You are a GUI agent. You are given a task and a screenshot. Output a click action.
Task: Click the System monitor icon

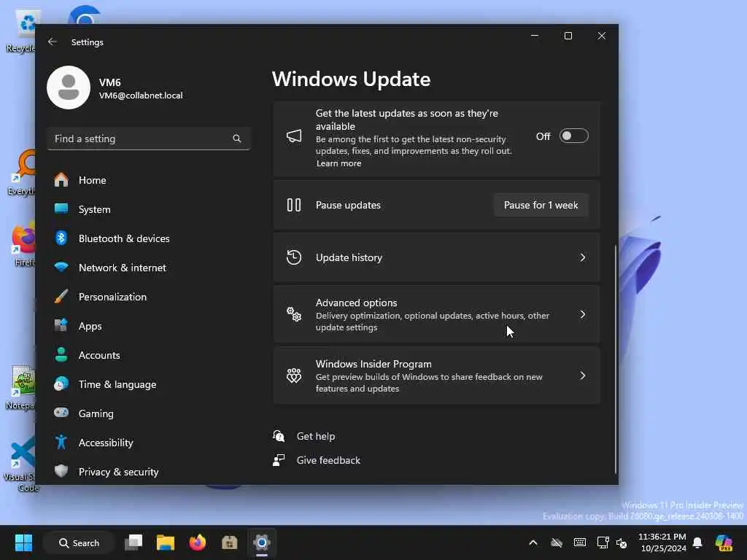61,209
